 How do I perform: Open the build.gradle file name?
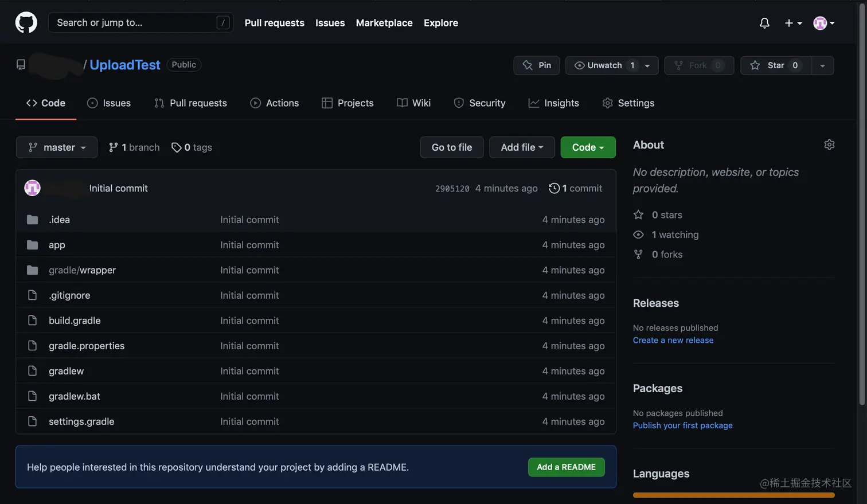pos(75,321)
